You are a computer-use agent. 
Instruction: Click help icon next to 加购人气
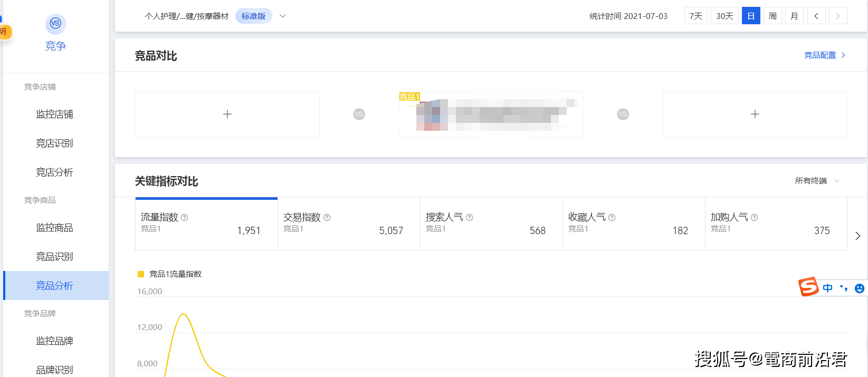(x=755, y=217)
